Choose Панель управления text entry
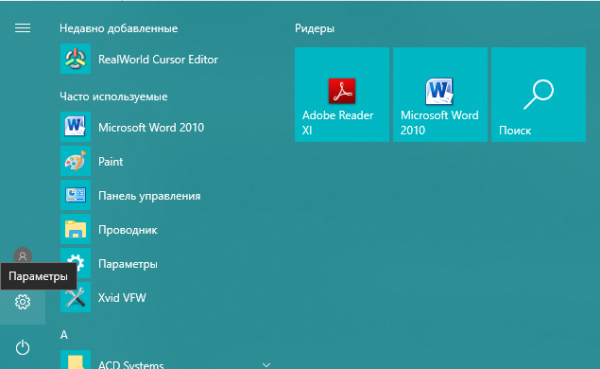This screenshot has width=600, height=369. pyautogui.click(x=149, y=196)
